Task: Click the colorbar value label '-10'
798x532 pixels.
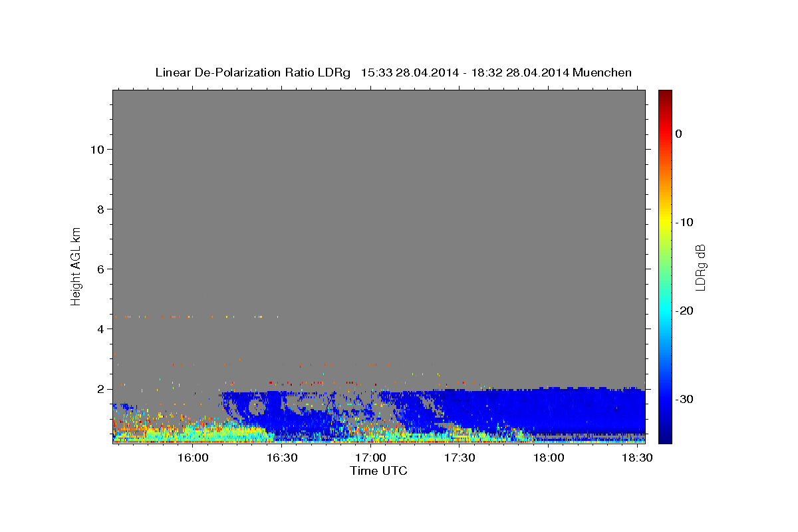Action: point(684,222)
